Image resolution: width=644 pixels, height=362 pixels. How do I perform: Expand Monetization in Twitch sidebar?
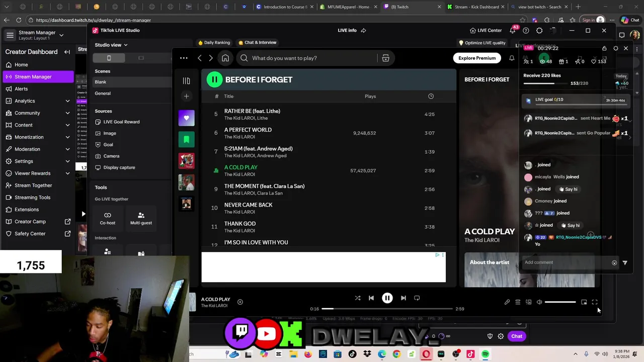[67, 137]
